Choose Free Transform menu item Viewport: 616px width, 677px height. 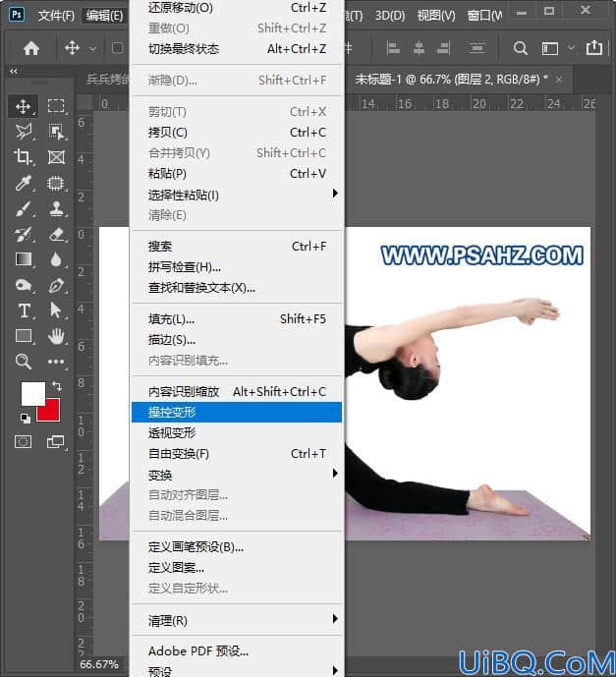pyautogui.click(x=237, y=454)
